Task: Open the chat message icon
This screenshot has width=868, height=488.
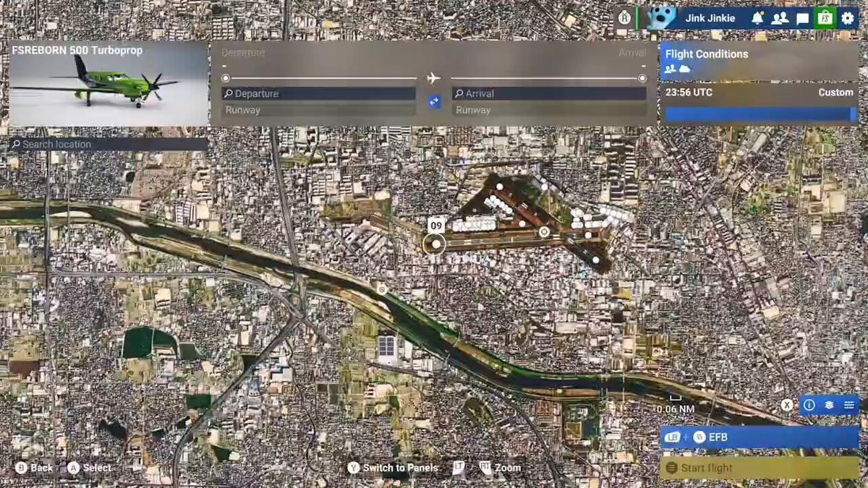Action: click(802, 18)
